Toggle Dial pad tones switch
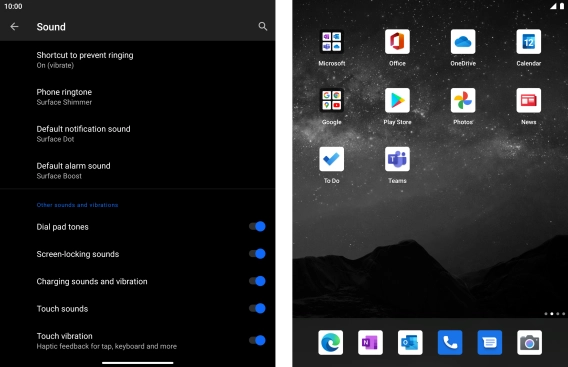568x367 pixels. coord(257,226)
